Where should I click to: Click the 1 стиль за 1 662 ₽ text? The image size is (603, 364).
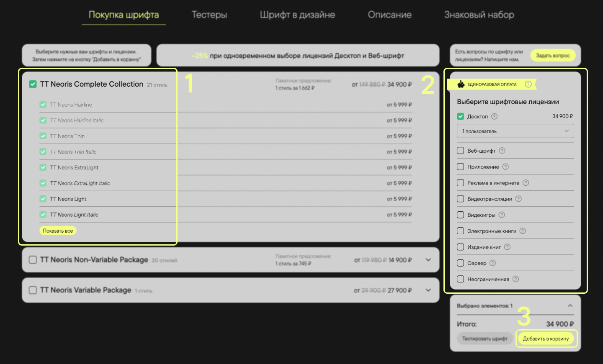coord(295,88)
